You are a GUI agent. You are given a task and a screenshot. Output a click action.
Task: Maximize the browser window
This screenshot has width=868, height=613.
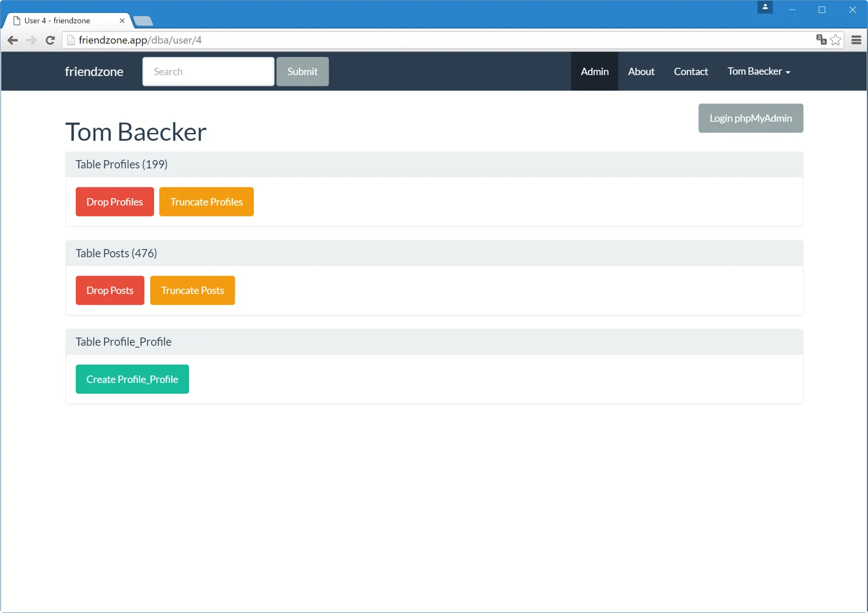(x=822, y=10)
